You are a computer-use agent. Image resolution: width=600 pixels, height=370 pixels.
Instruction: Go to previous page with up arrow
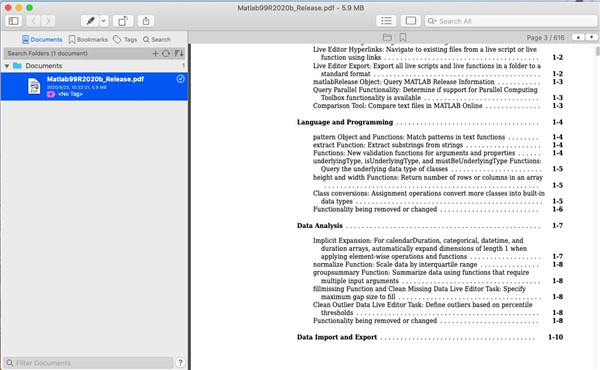578,37
